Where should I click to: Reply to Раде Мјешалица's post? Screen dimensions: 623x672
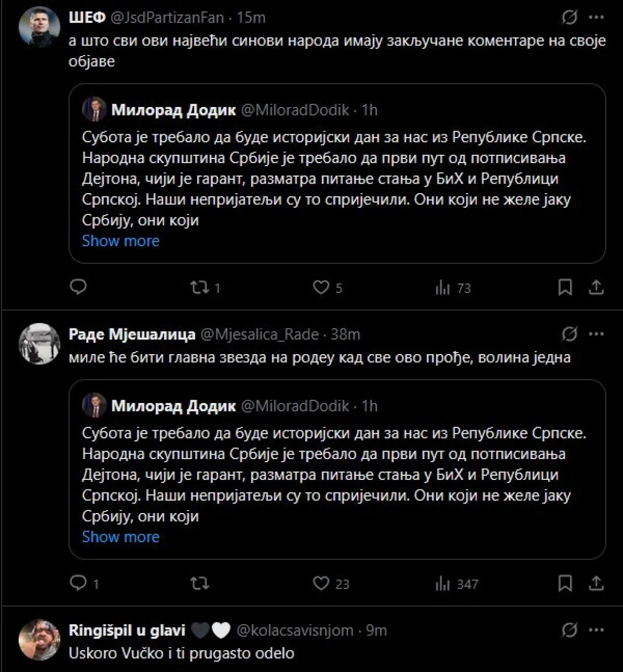(78, 583)
